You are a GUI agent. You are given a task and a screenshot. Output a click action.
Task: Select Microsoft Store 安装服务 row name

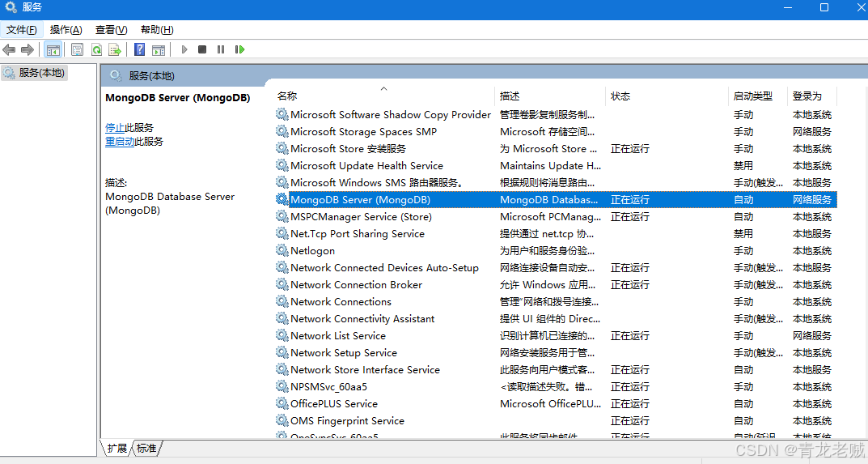pyautogui.click(x=348, y=148)
